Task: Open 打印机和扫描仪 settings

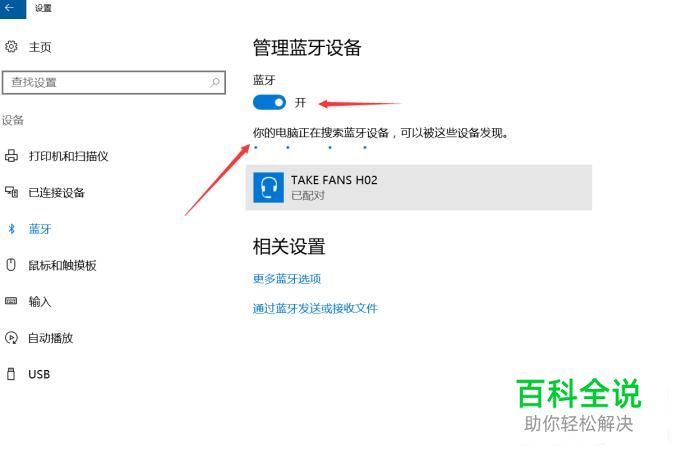Action: tap(68, 156)
